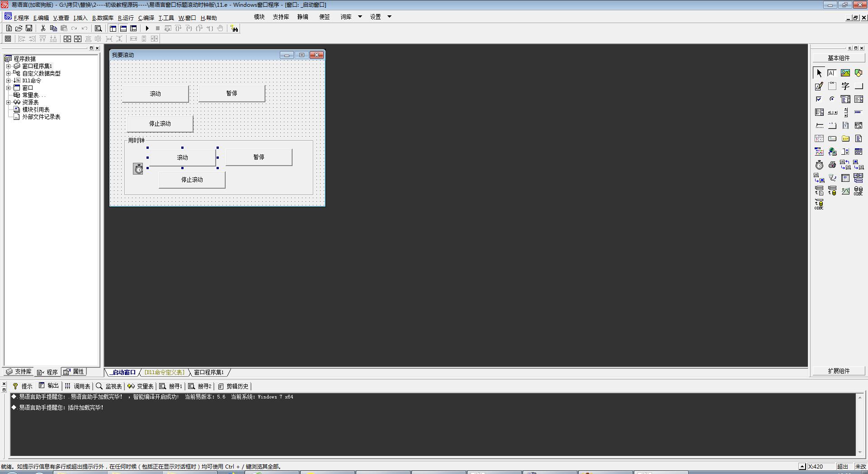Click the Save floppy disk icon
Image resolution: width=868 pixels, height=474 pixels.
tap(29, 28)
